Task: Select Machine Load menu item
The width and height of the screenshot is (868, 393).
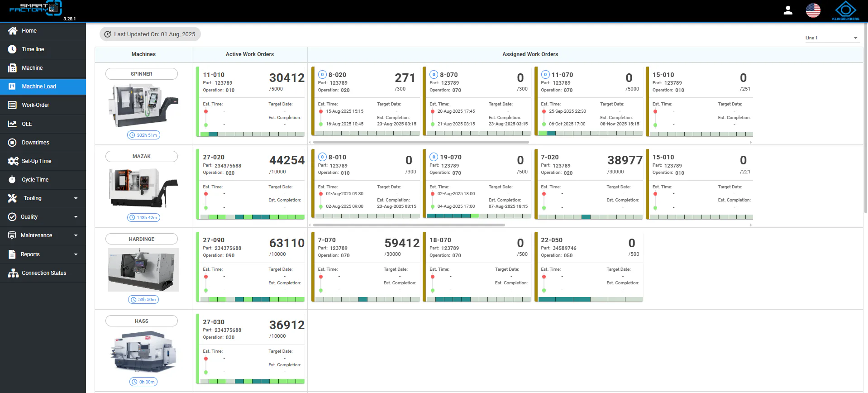Action: click(x=43, y=87)
